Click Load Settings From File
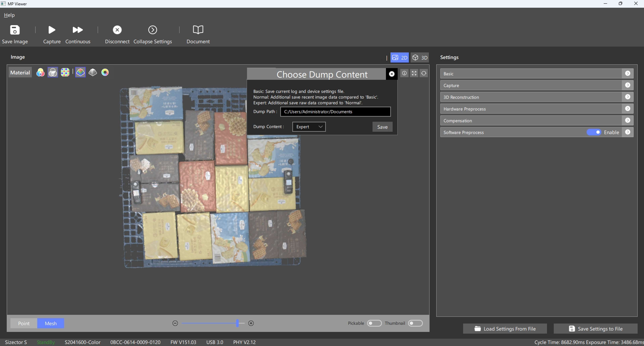This screenshot has width=644, height=346. (x=505, y=329)
